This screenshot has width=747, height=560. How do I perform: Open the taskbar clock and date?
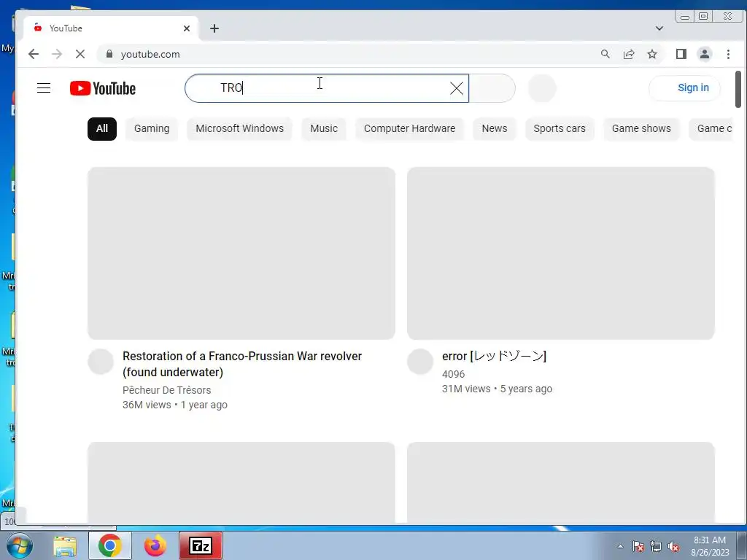(x=710, y=546)
